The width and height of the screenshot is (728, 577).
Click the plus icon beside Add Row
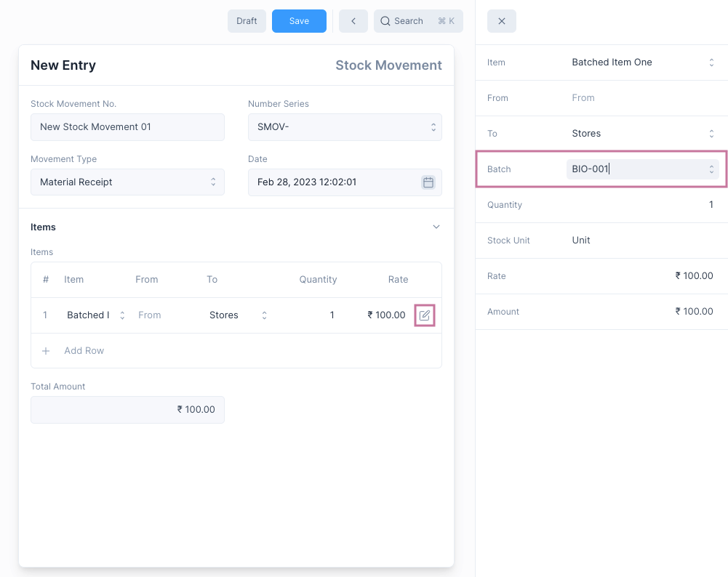point(46,351)
